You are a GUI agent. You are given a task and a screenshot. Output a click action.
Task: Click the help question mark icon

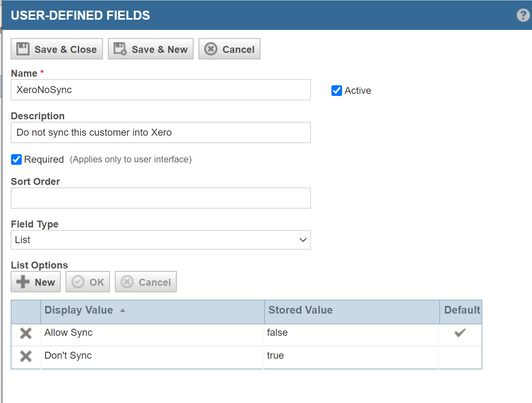click(523, 16)
